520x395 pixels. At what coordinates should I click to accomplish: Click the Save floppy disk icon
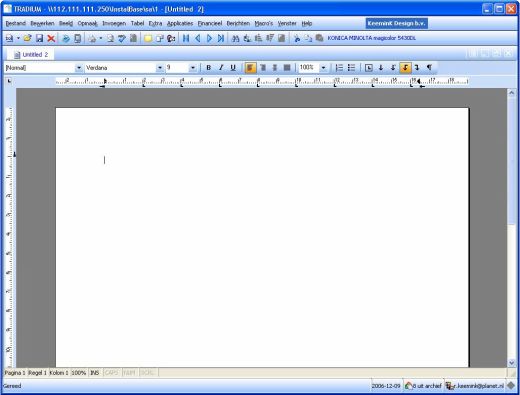(39, 38)
